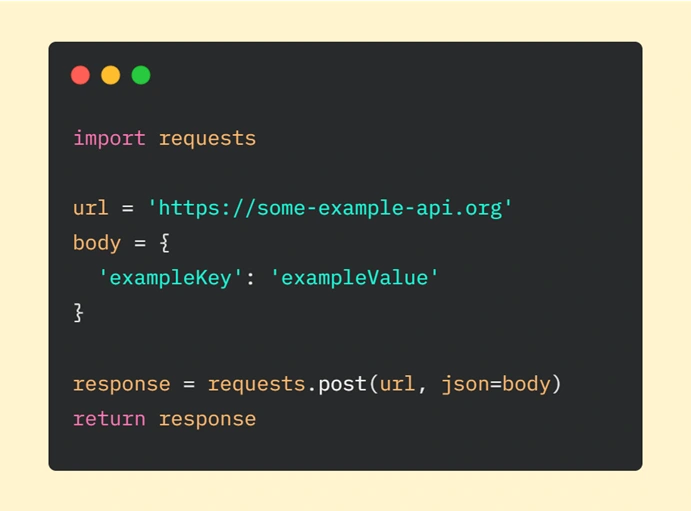The image size is (691, 511).
Task: Click the red close dot
Action: (x=80, y=75)
